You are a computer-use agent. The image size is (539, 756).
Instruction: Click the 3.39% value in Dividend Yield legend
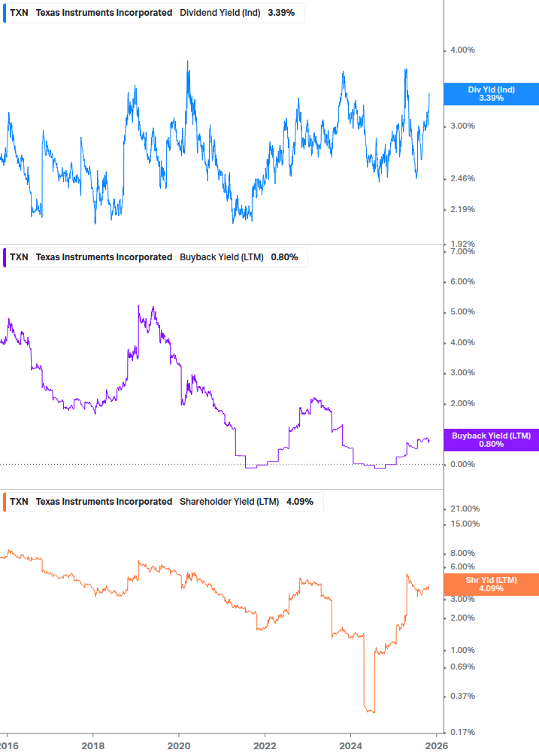pyautogui.click(x=281, y=13)
